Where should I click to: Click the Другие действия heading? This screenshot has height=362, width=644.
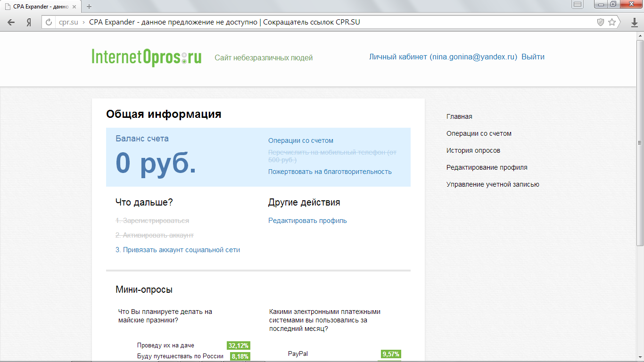pyautogui.click(x=304, y=202)
